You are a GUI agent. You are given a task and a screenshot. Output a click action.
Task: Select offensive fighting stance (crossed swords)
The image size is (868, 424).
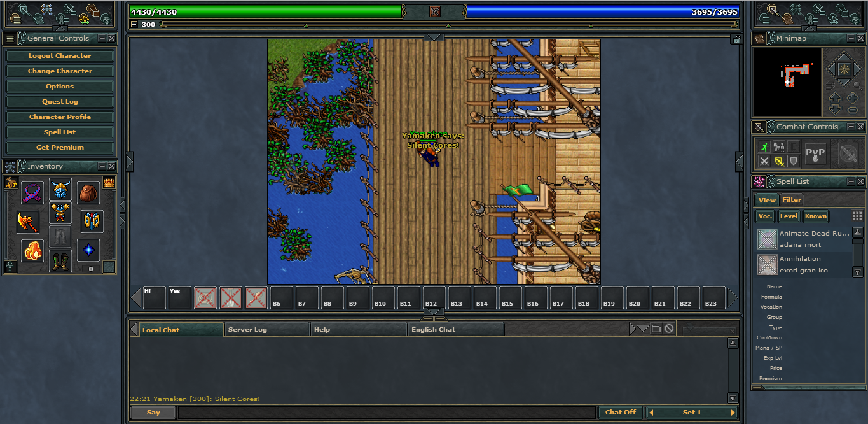click(764, 161)
